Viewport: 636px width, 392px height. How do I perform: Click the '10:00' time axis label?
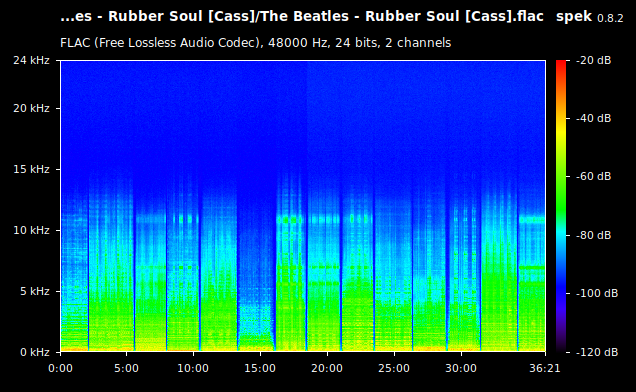tap(193, 368)
